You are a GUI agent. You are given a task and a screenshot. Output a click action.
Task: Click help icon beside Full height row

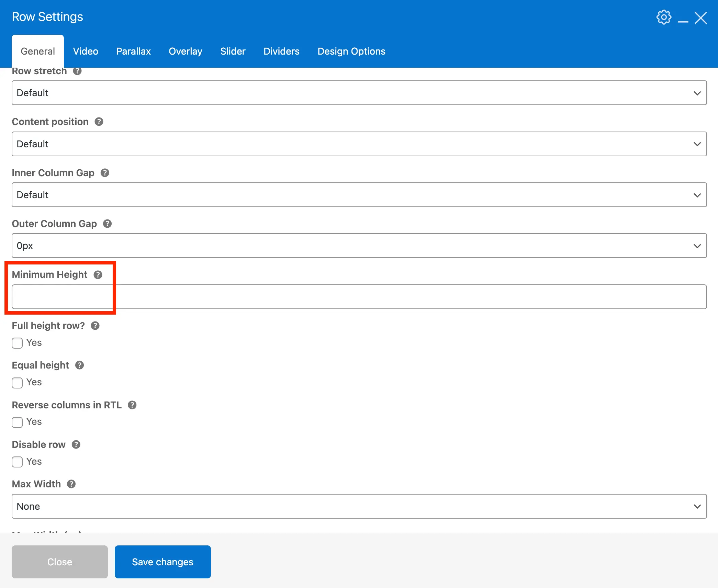click(95, 326)
